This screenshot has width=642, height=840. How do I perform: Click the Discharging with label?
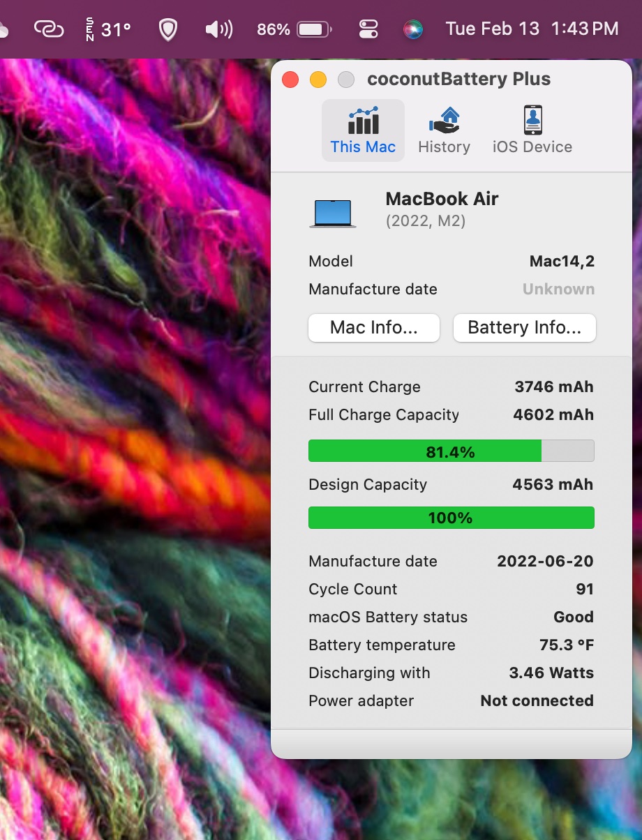[x=369, y=673]
